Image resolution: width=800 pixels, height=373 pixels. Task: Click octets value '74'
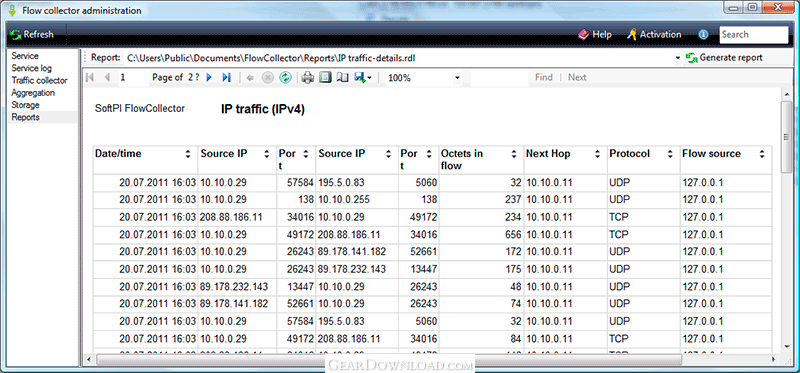pyautogui.click(x=516, y=304)
